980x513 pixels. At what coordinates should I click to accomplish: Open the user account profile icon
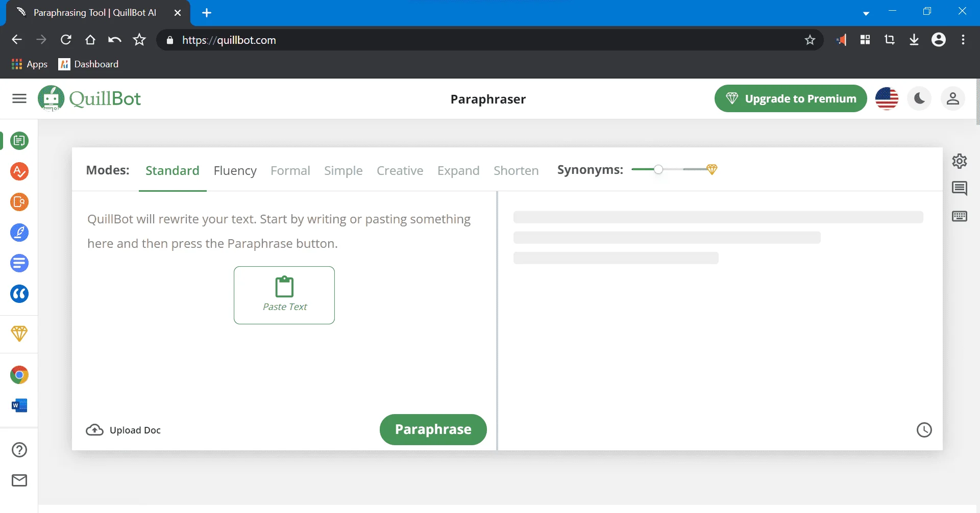pos(953,98)
